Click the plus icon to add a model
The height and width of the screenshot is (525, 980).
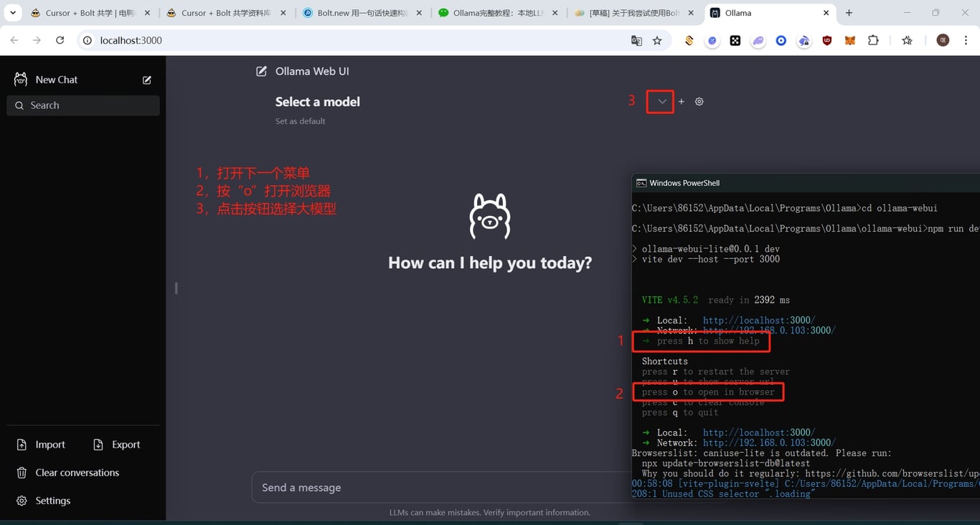(682, 102)
